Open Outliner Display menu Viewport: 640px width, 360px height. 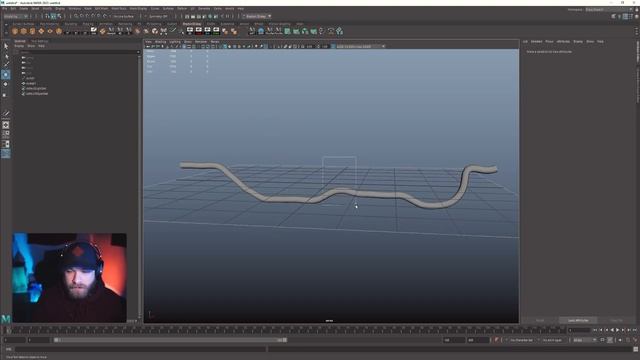(x=19, y=46)
